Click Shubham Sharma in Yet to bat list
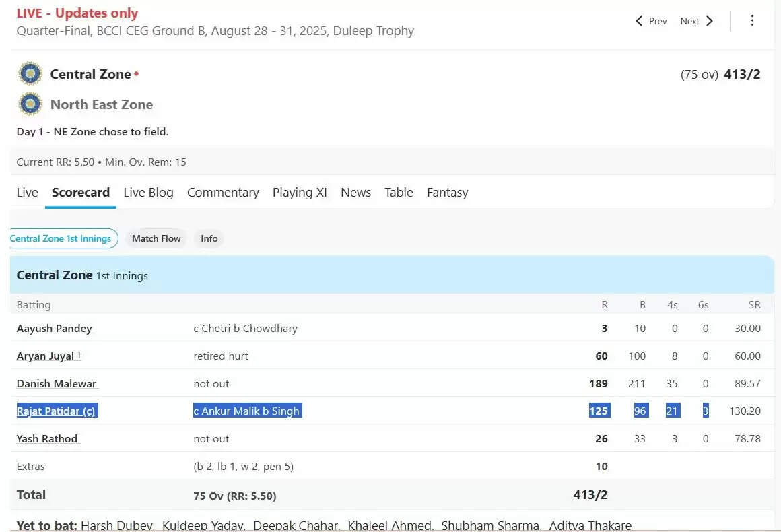This screenshot has width=781, height=532. pos(491,525)
